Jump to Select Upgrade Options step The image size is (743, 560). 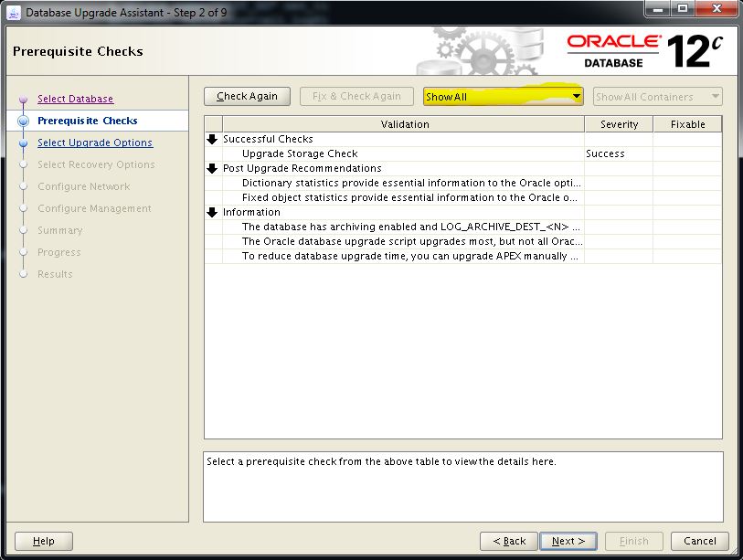point(95,143)
